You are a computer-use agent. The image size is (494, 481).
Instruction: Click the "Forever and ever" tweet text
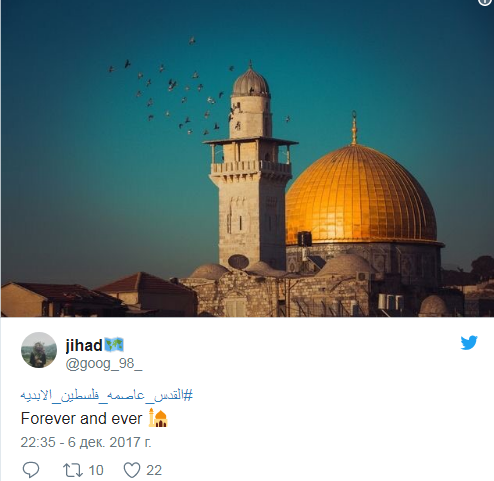pos(81,418)
